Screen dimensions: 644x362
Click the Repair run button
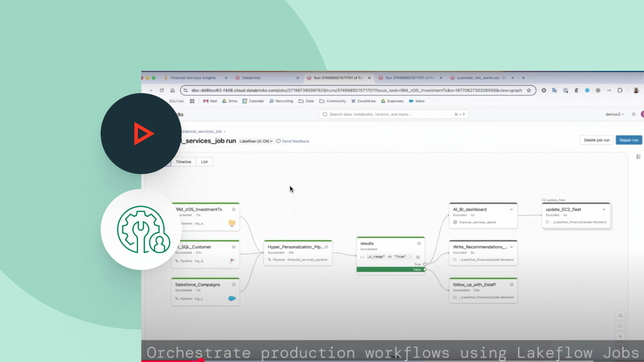(x=628, y=140)
